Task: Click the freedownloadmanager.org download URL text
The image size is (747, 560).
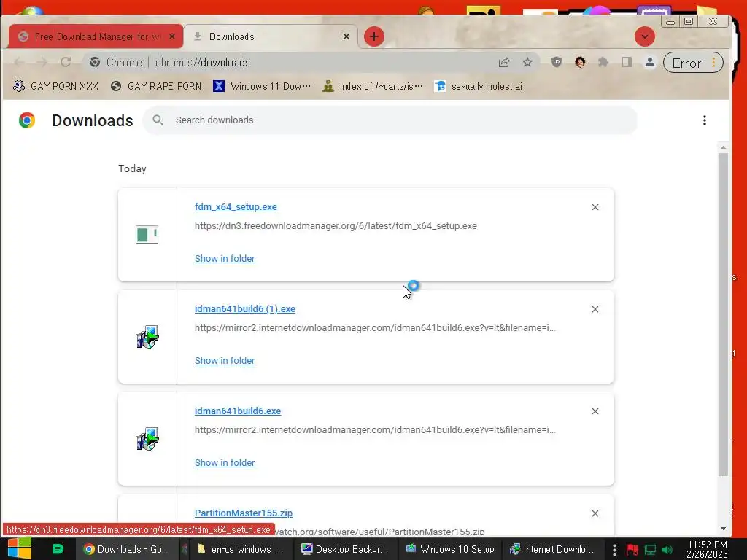Action: [x=336, y=226]
